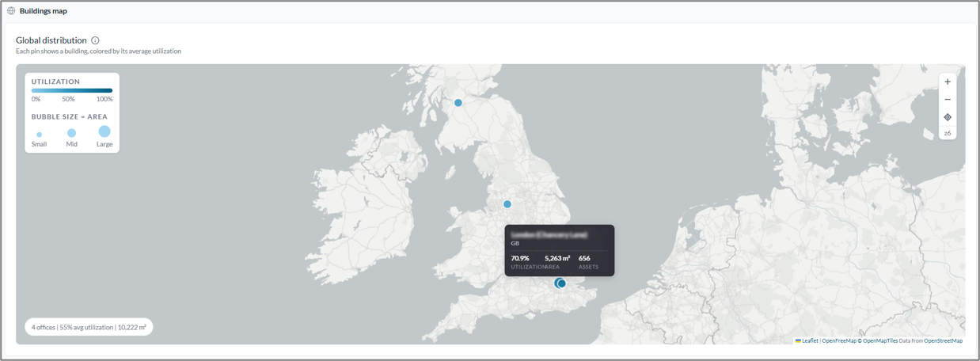980x361 pixels.
Task: Click the Buildings map section title
Action: [44, 11]
